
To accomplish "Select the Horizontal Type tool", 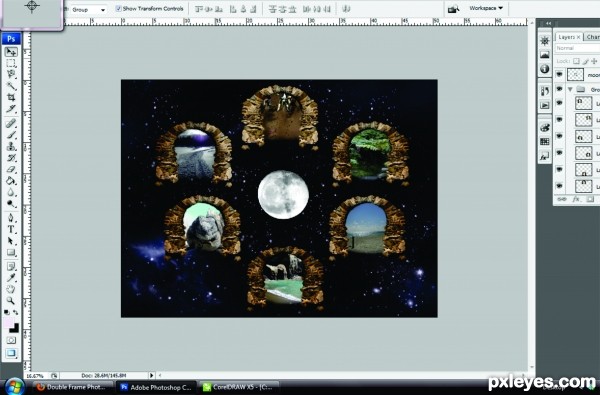I will coord(11,230).
